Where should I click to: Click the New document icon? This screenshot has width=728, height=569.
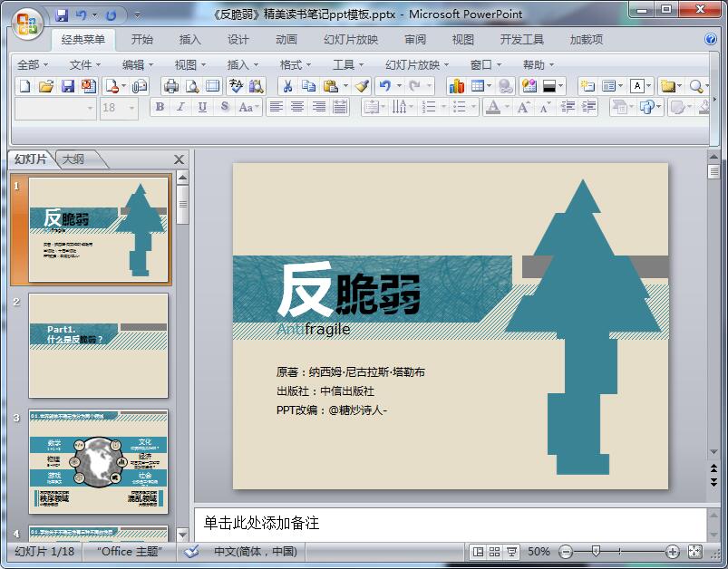point(25,86)
